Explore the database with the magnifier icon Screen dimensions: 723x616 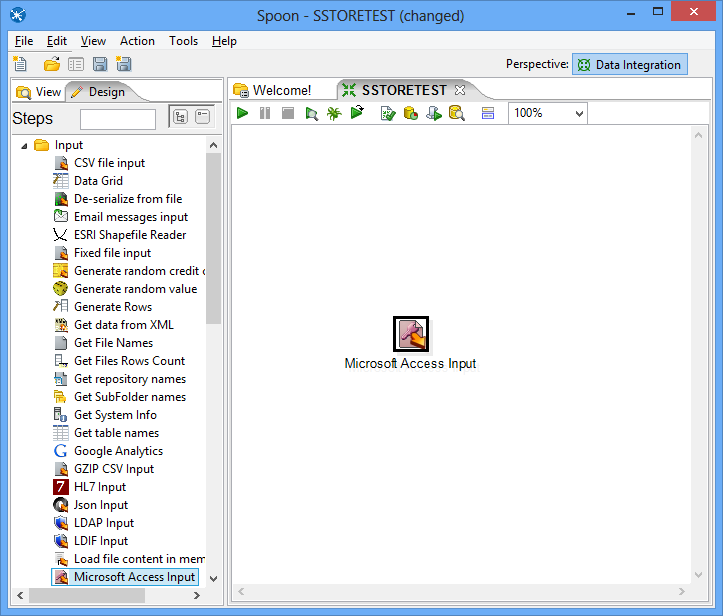tap(456, 113)
